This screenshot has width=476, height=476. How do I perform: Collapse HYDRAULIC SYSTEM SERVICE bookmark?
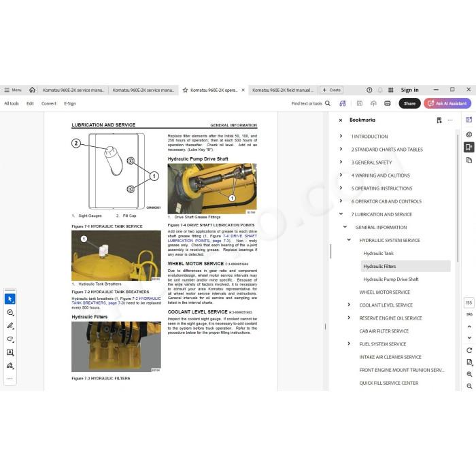tap(349, 240)
